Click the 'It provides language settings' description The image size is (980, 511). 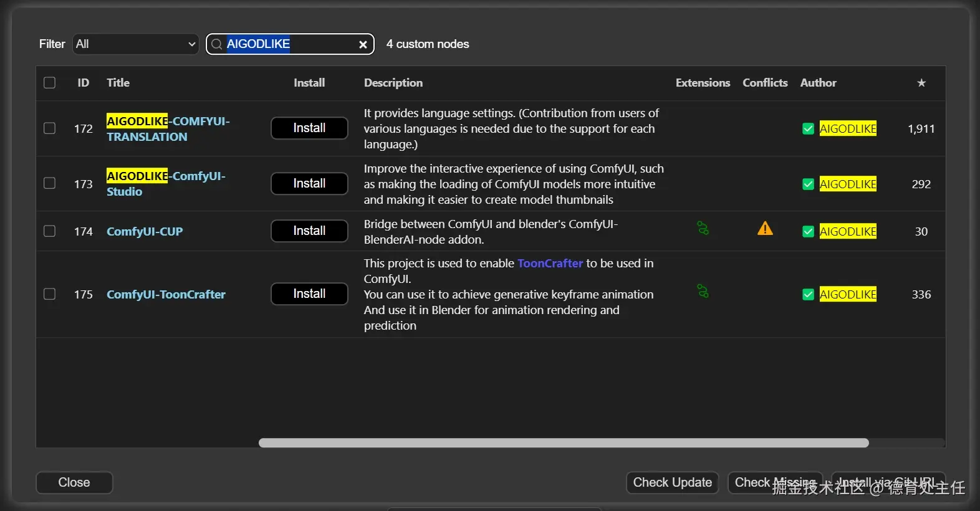[511, 129]
